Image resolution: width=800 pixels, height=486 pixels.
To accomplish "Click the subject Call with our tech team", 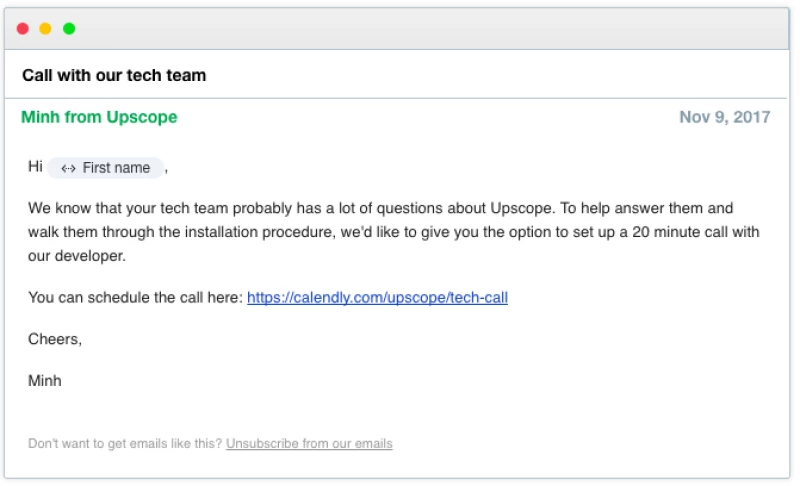I will tap(114, 75).
